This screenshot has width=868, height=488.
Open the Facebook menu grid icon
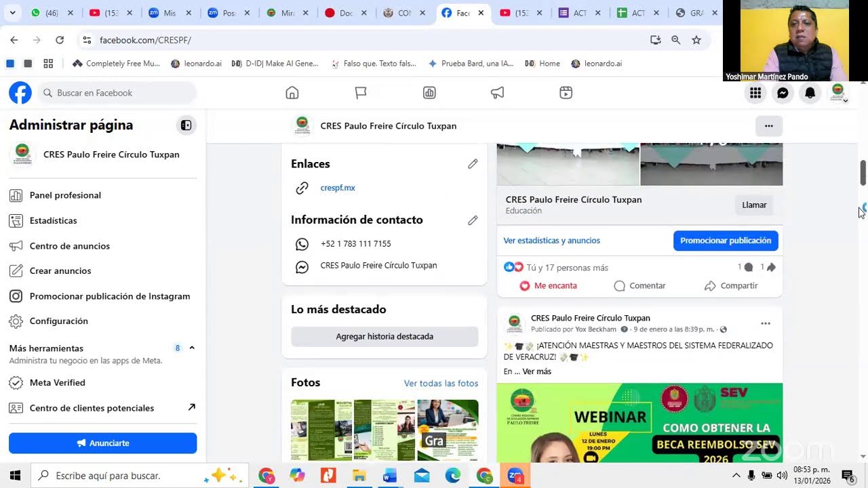pos(755,93)
